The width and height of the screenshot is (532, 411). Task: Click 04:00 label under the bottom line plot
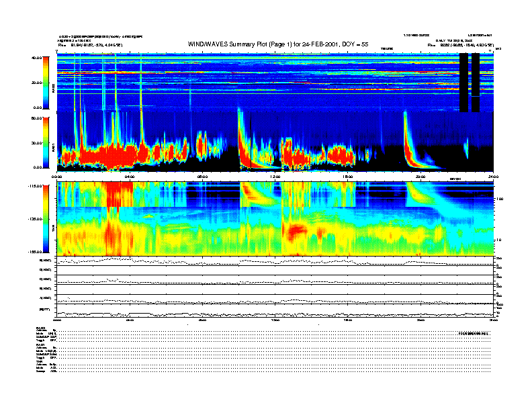click(130, 320)
